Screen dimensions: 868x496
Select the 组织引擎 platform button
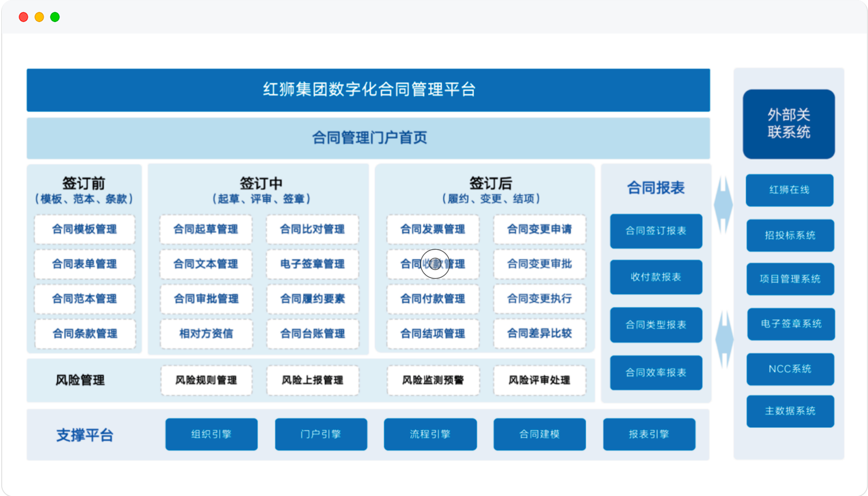pyautogui.click(x=211, y=434)
